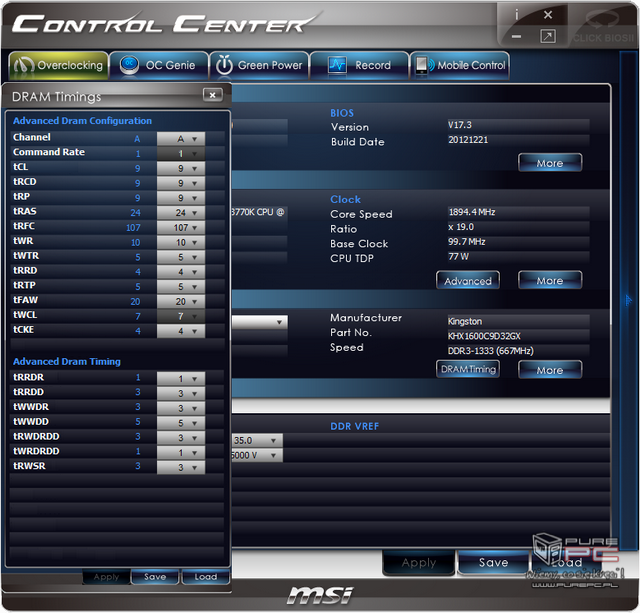Click the MSI logo at bottom
The image size is (640, 613).
[x=320, y=595]
